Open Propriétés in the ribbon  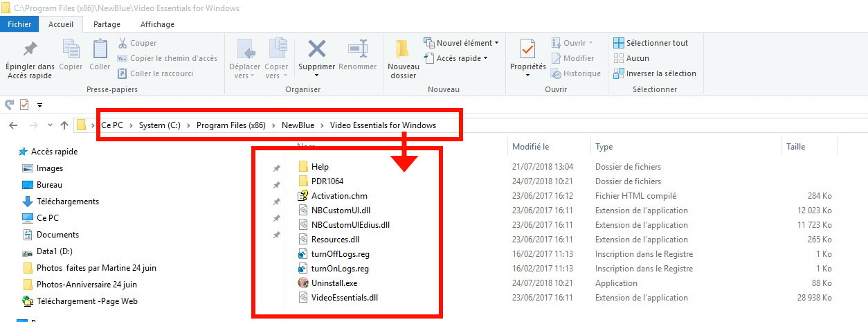(x=527, y=59)
